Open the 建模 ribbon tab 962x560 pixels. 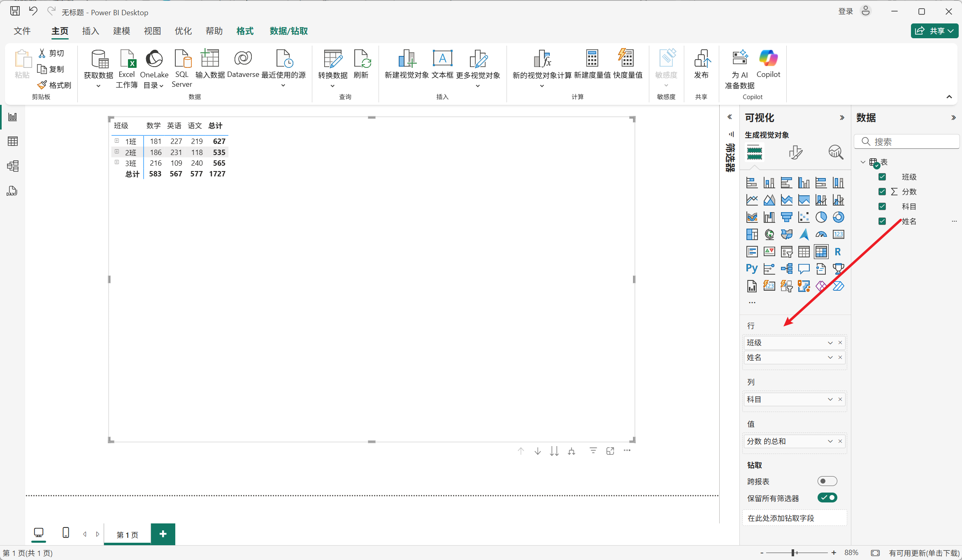click(121, 31)
